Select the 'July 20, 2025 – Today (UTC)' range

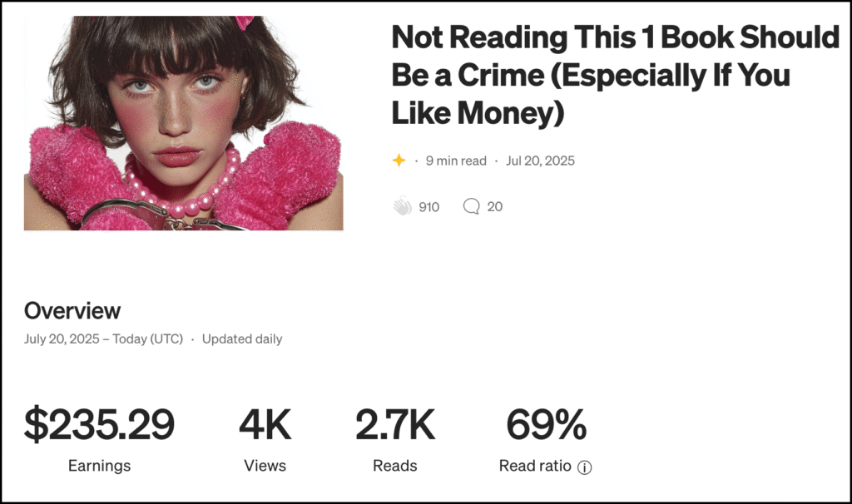tap(103, 338)
